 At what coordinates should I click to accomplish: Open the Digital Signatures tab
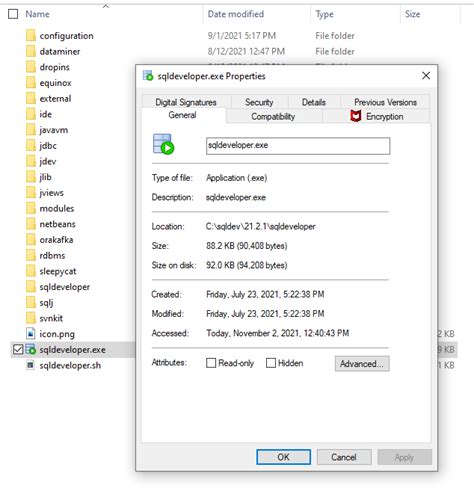pos(186,102)
